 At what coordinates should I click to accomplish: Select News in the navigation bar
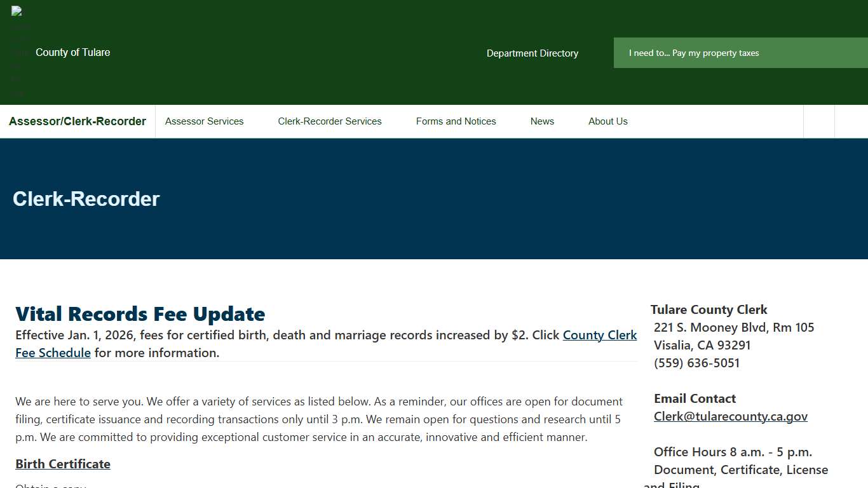pyautogui.click(x=542, y=121)
